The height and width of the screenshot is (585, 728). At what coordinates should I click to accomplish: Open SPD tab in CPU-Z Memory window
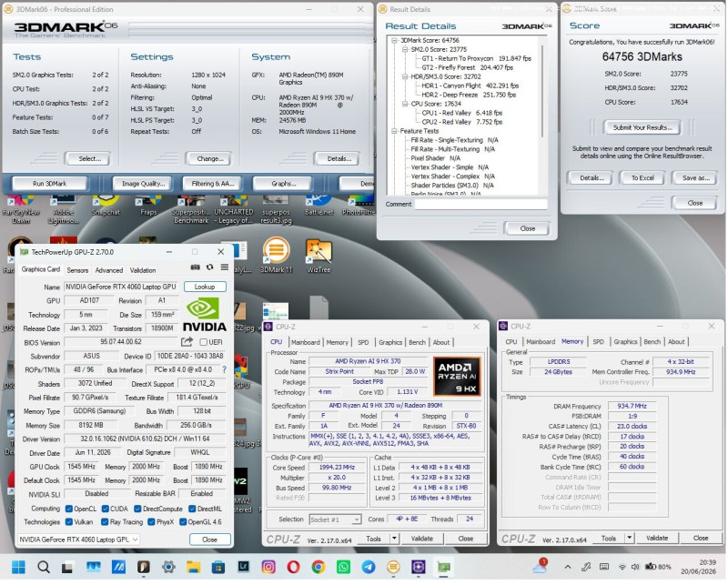pos(599,343)
